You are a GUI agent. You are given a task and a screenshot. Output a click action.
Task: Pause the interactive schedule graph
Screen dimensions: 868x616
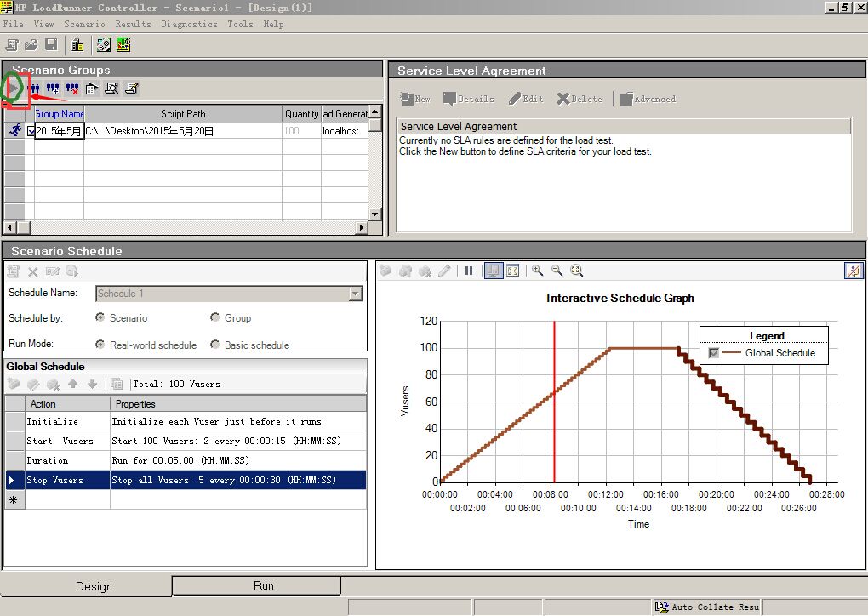(x=469, y=271)
